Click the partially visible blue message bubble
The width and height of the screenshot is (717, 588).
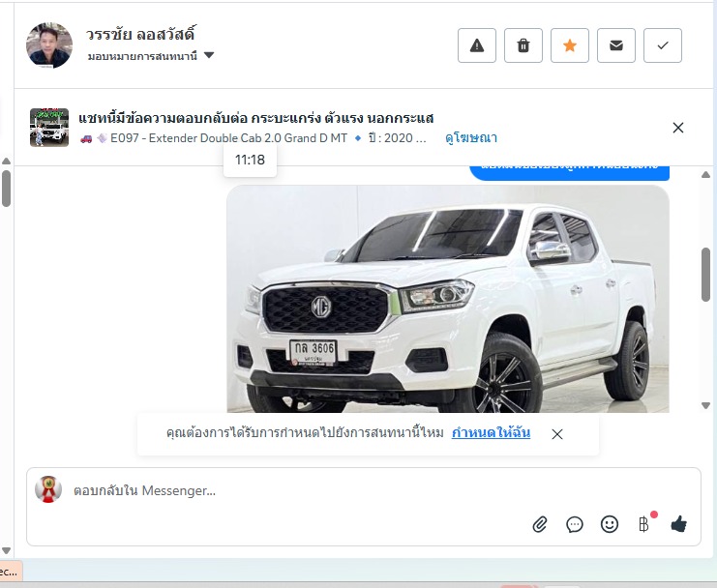coord(569,173)
